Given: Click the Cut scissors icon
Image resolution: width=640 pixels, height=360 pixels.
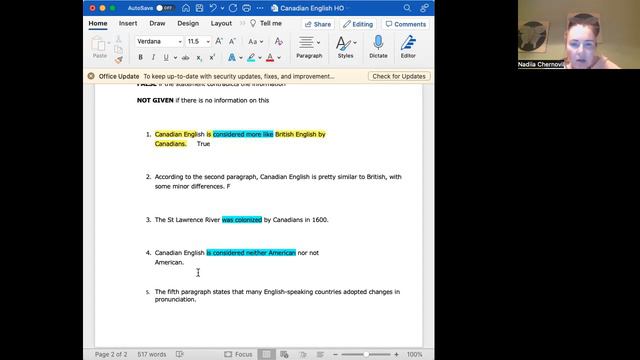Looking at the screenshot, I should tap(118, 39).
